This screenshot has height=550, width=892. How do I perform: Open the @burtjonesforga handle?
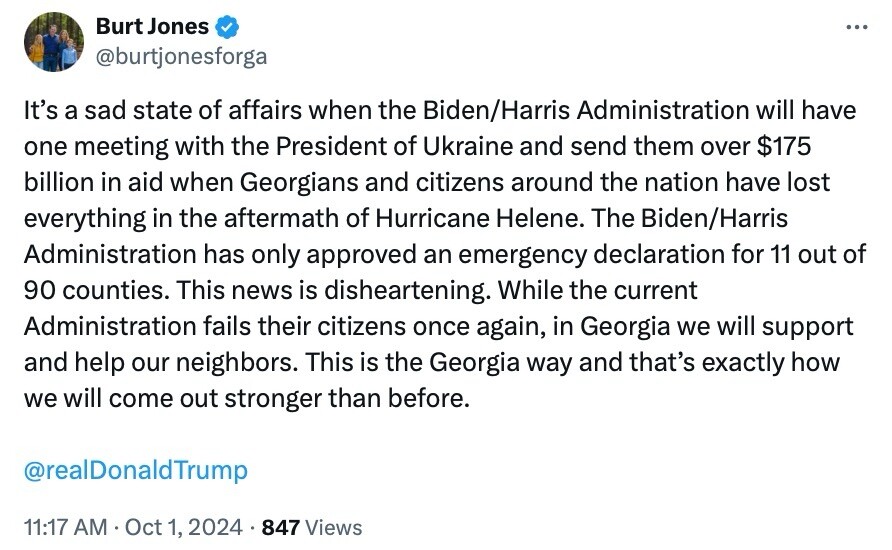(181, 57)
